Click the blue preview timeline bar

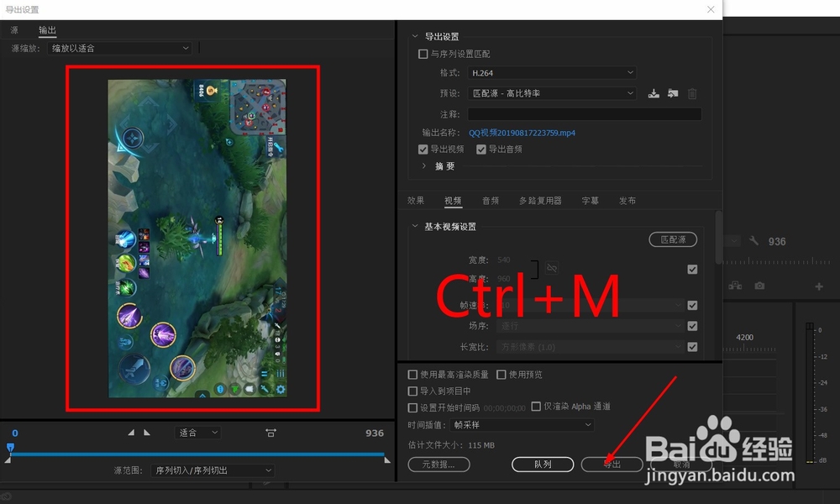click(197, 454)
